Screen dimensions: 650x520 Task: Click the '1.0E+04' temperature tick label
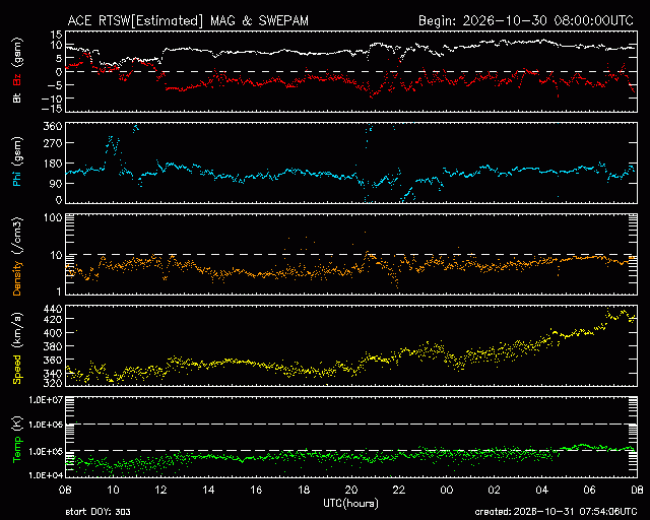[46, 475]
